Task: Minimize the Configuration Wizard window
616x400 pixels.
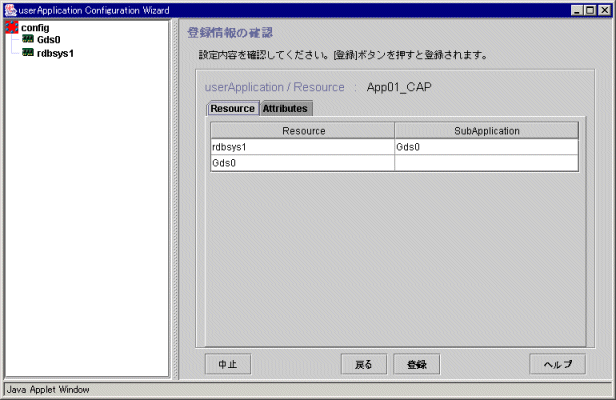Action: coord(576,10)
